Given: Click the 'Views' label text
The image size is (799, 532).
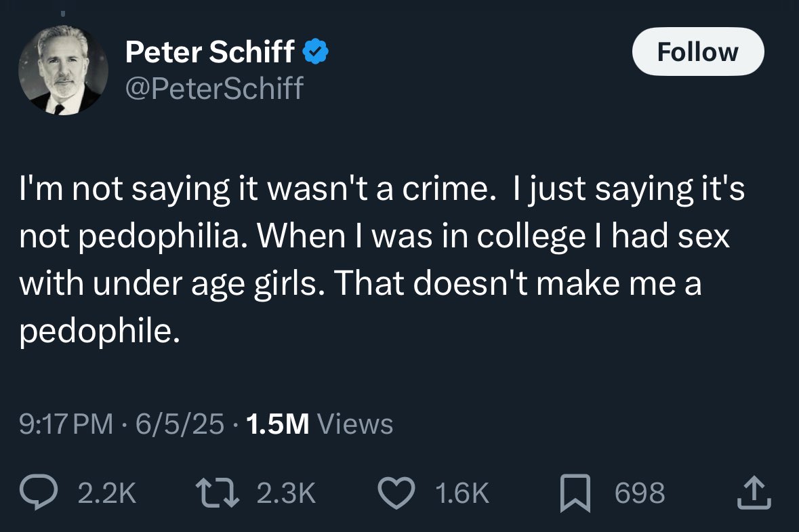Looking at the screenshot, I should point(355,424).
